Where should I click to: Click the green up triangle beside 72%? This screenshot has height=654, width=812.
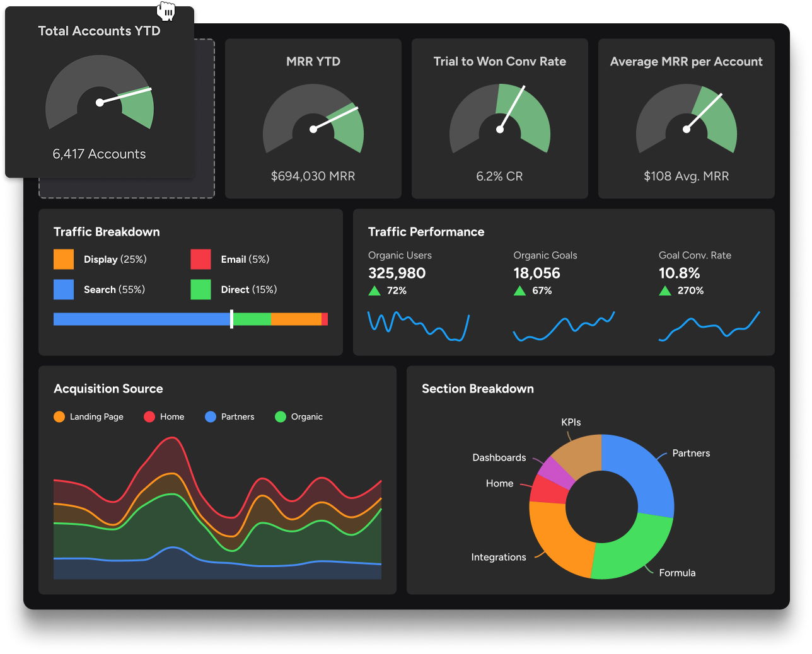pyautogui.click(x=374, y=290)
